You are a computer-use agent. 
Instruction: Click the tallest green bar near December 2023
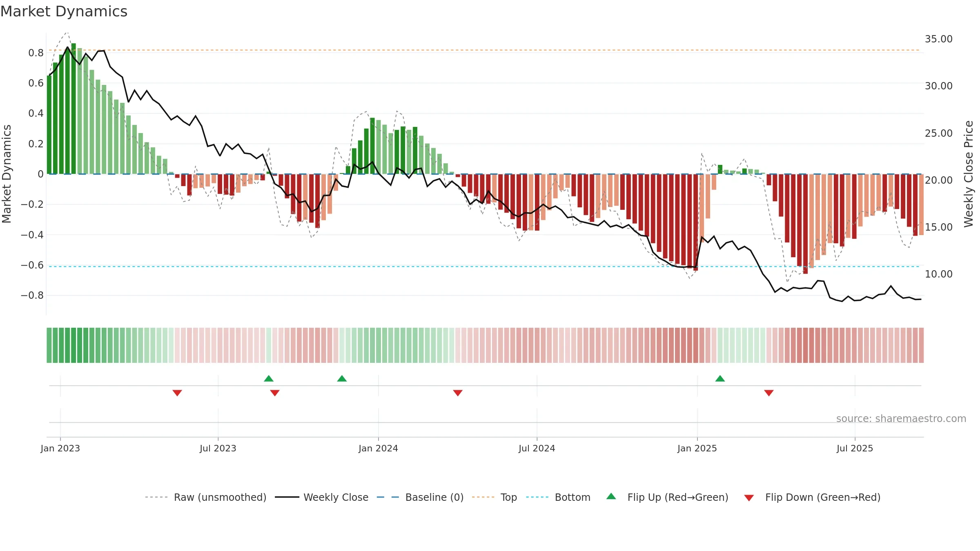(372, 146)
